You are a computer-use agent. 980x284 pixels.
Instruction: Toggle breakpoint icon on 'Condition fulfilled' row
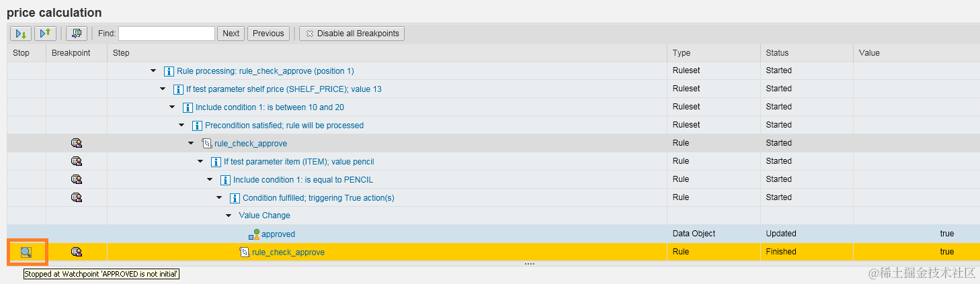click(x=77, y=197)
